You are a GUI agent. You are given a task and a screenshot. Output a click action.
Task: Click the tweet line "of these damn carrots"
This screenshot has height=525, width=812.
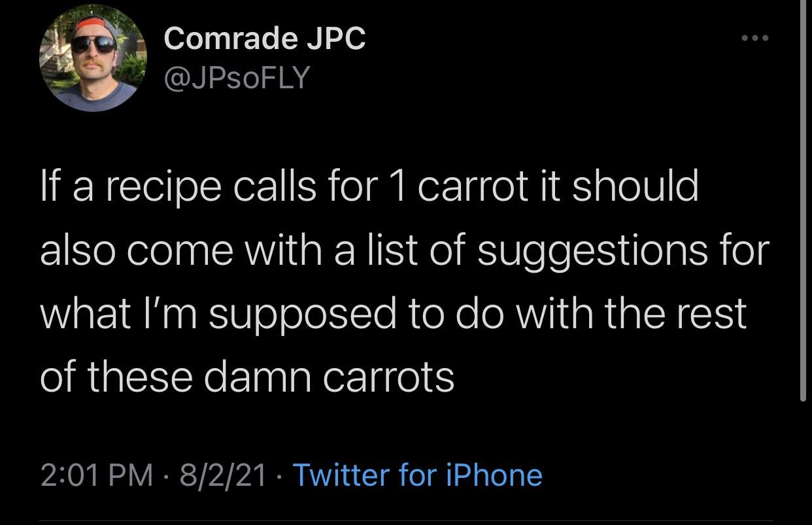[247, 377]
